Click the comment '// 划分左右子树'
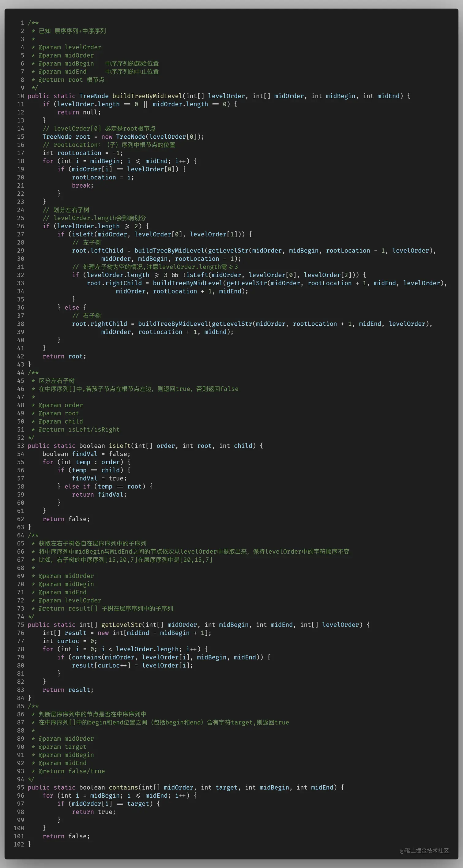 coord(66,210)
